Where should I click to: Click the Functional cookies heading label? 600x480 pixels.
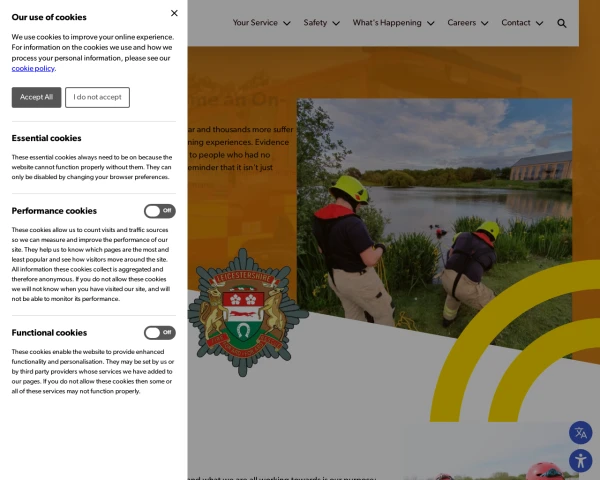point(49,333)
